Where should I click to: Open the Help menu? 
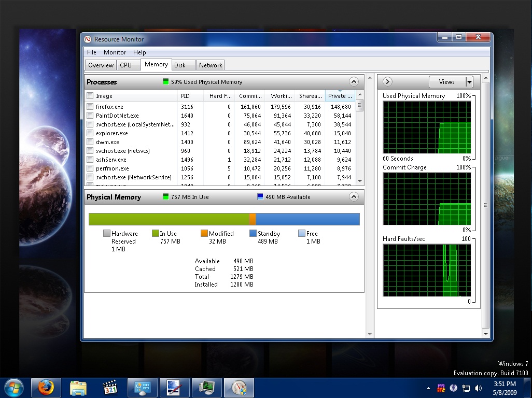139,52
